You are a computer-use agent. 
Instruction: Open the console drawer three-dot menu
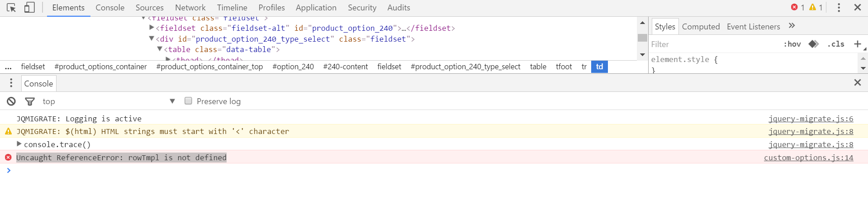coord(11,83)
